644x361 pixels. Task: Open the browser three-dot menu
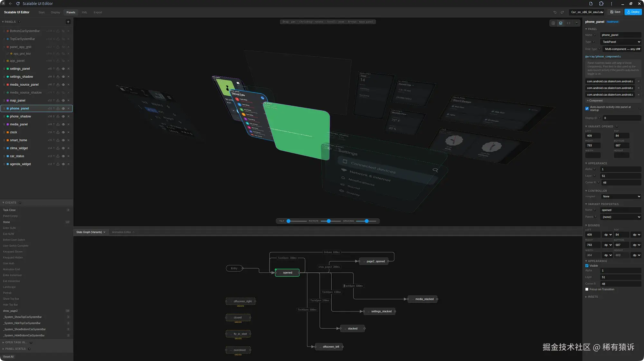611,4
